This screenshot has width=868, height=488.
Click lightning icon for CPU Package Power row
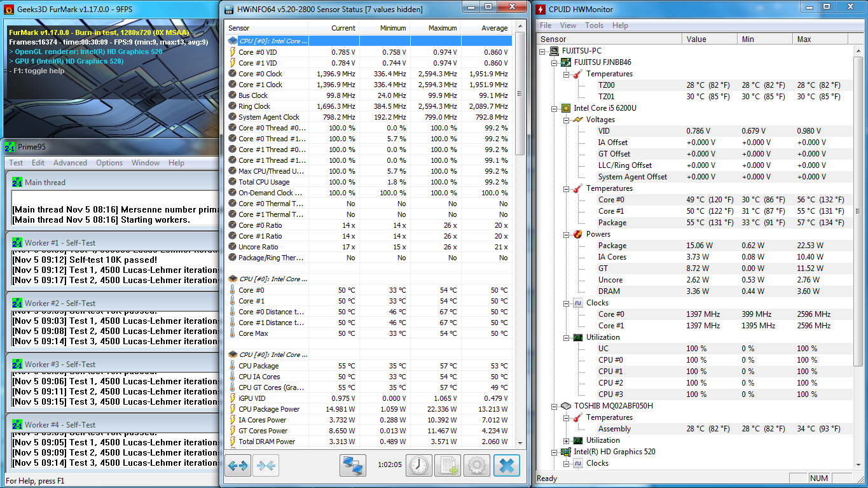(232, 409)
